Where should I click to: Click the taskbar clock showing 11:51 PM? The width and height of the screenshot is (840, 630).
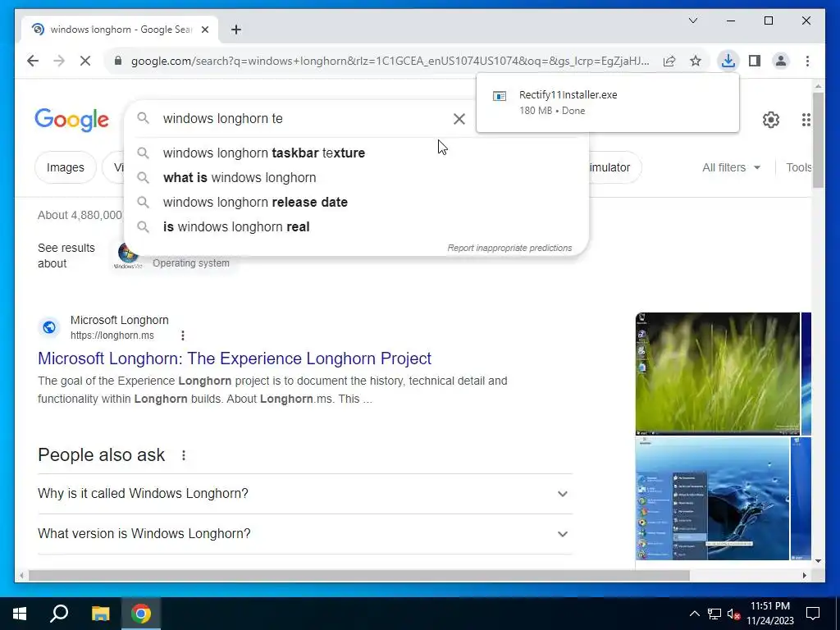click(x=769, y=614)
